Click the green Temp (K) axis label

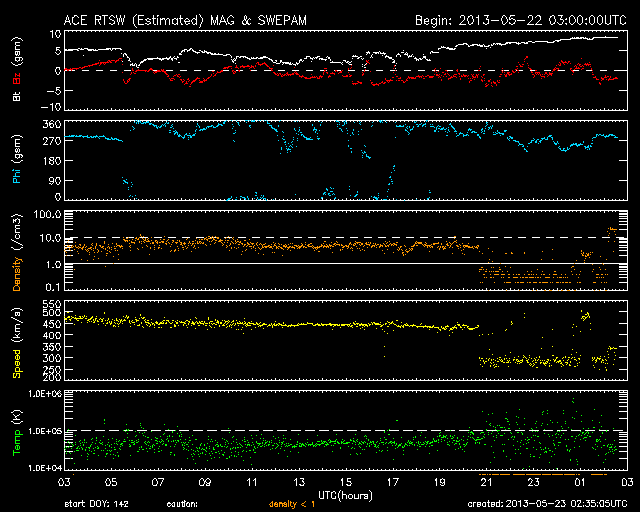point(16,427)
